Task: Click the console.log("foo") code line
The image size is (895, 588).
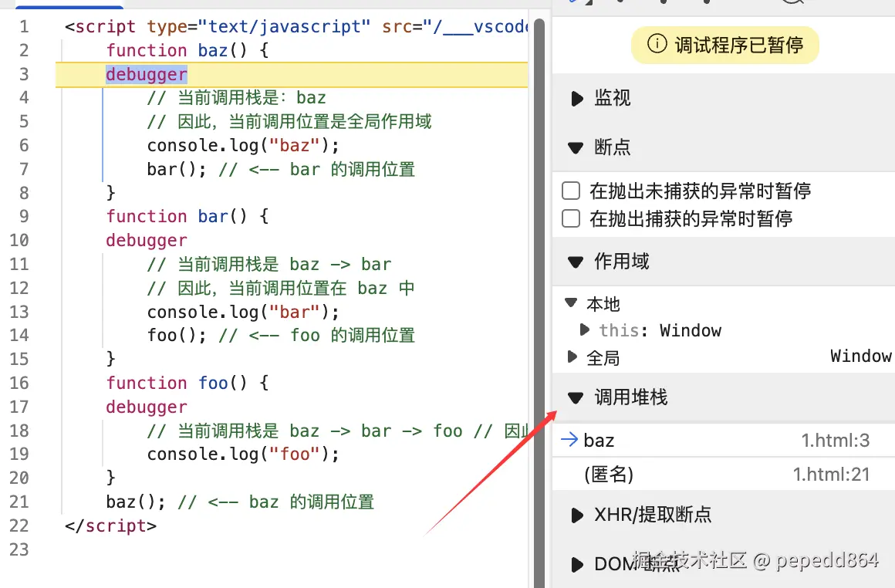Action: [x=242, y=454]
